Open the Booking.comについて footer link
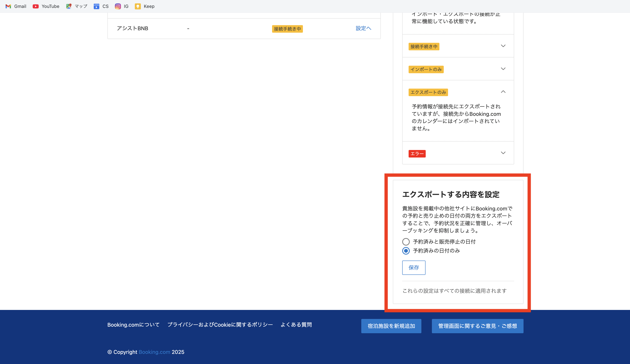Image resolution: width=630 pixels, height=364 pixels. (133, 325)
